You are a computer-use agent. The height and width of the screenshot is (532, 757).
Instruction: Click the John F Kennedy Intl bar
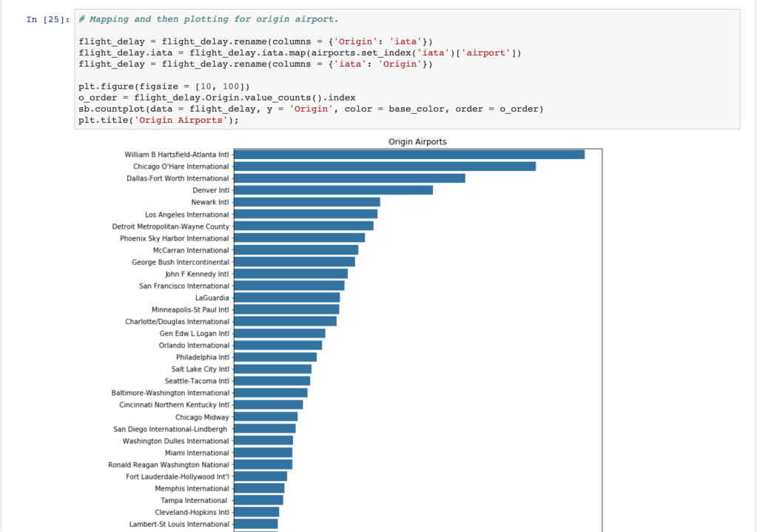291,274
